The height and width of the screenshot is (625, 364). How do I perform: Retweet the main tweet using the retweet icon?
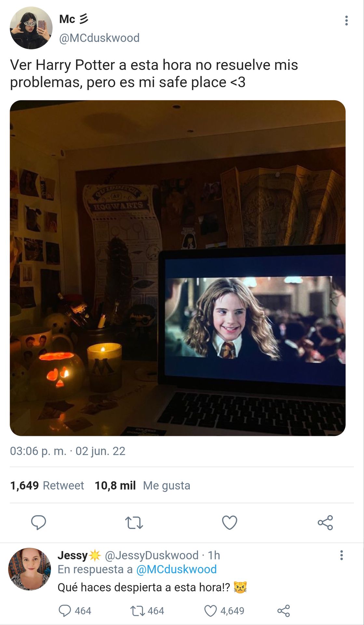pos(134,522)
